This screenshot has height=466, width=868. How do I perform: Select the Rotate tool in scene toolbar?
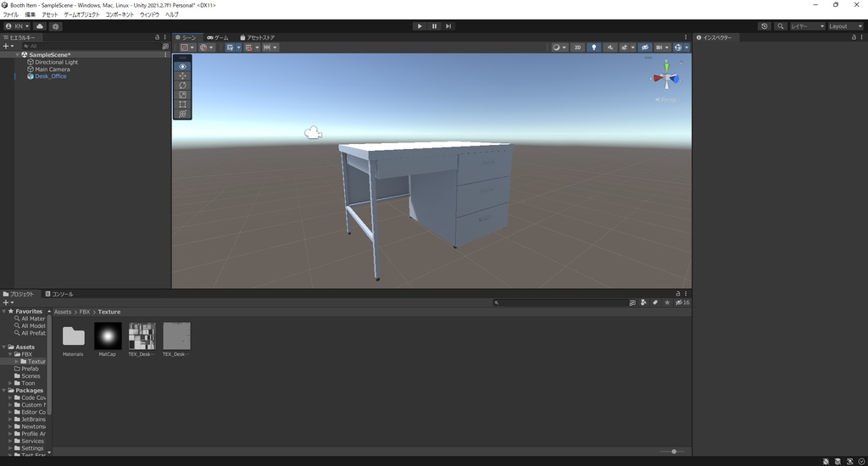point(183,86)
